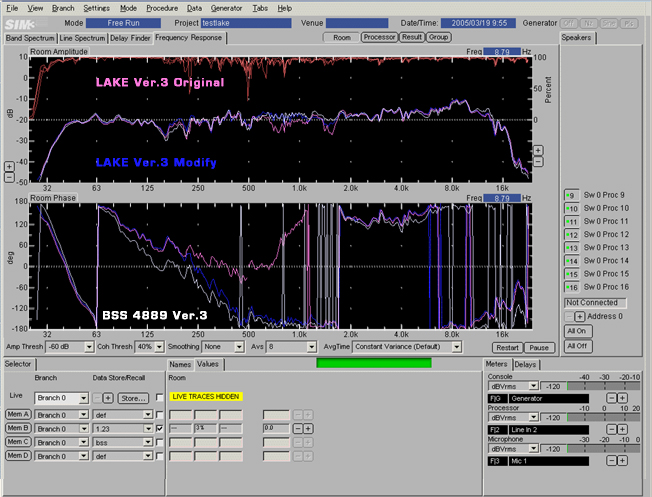
Task: Click the empty Venue field
Action: (x=357, y=23)
